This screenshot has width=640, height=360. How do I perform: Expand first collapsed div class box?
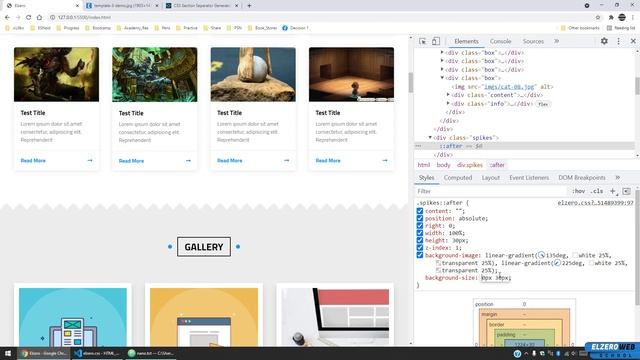point(442,53)
